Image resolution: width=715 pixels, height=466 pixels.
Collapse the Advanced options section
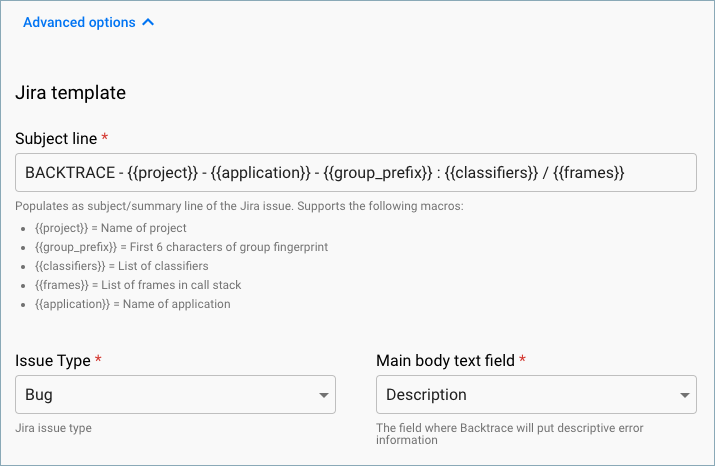(79, 22)
